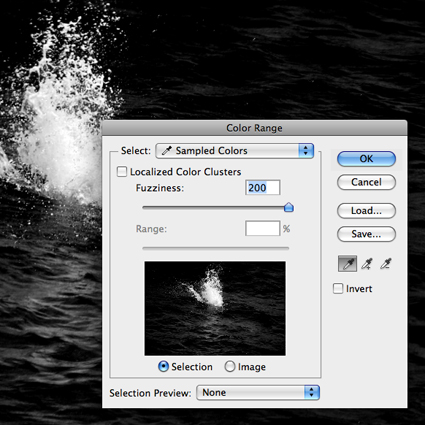Click the Range slider track

coord(215,248)
